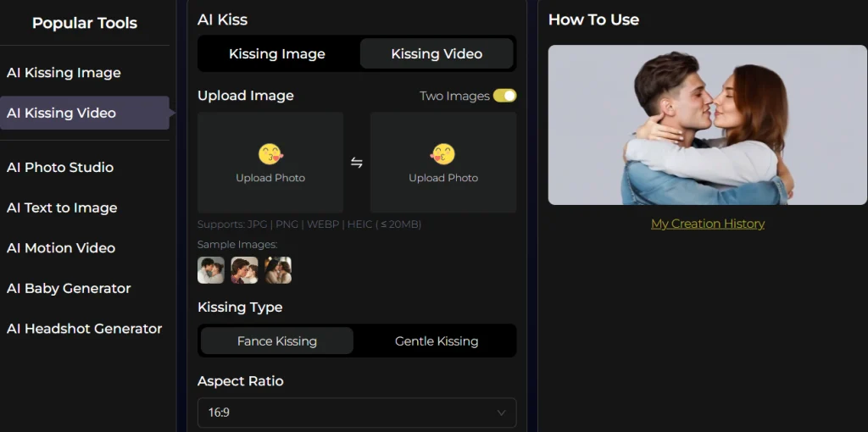Screen dimensions: 868x432
Task: Choose the third sample image thumbnail
Action: click(x=278, y=270)
